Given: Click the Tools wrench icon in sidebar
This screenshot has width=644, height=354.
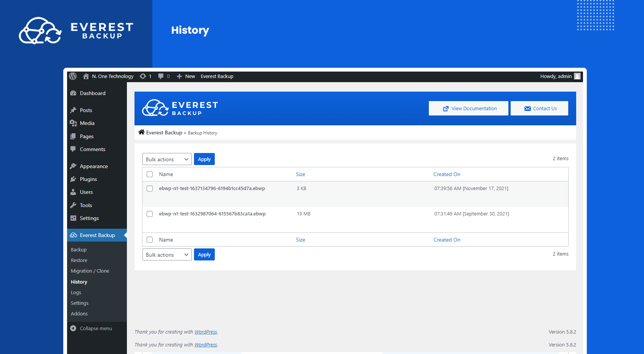Looking at the screenshot, I should [x=73, y=205].
